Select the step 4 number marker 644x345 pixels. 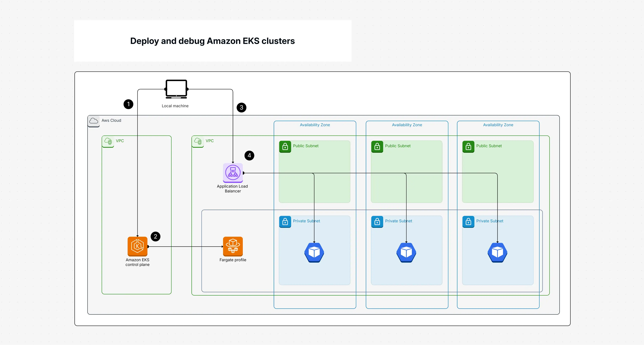(x=249, y=155)
